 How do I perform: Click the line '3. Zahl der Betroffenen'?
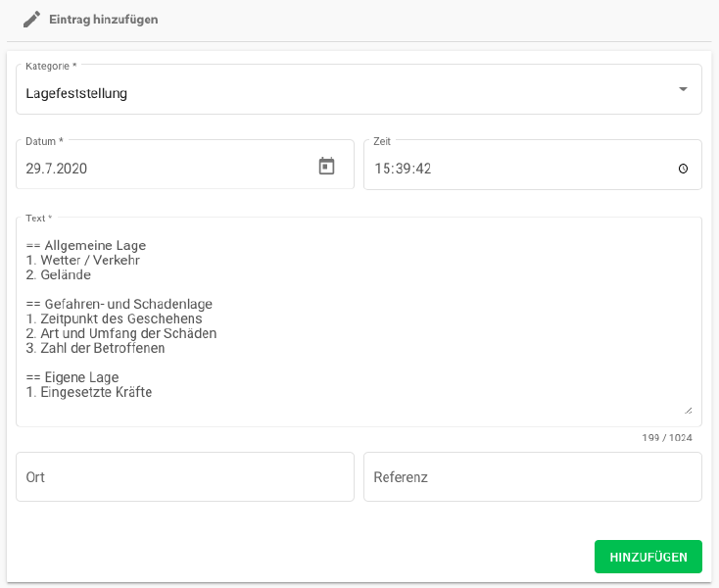coord(95,348)
